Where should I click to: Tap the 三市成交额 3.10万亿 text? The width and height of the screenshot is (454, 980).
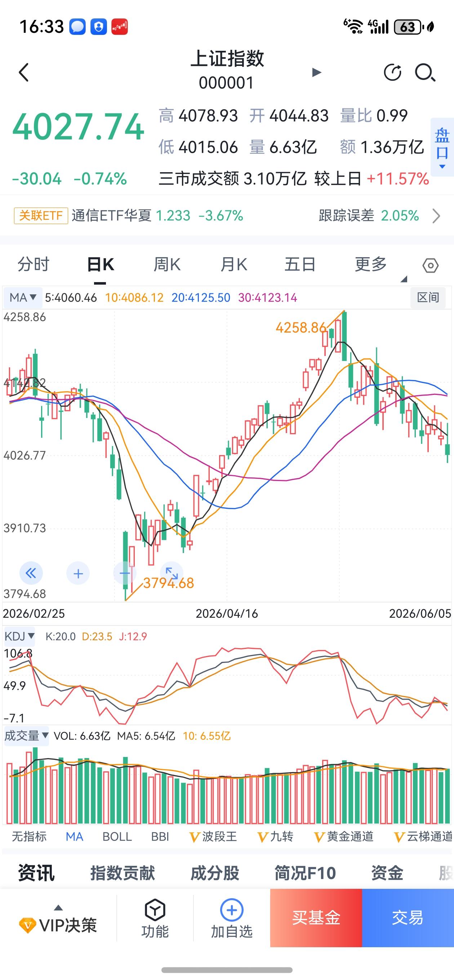pos(232,178)
